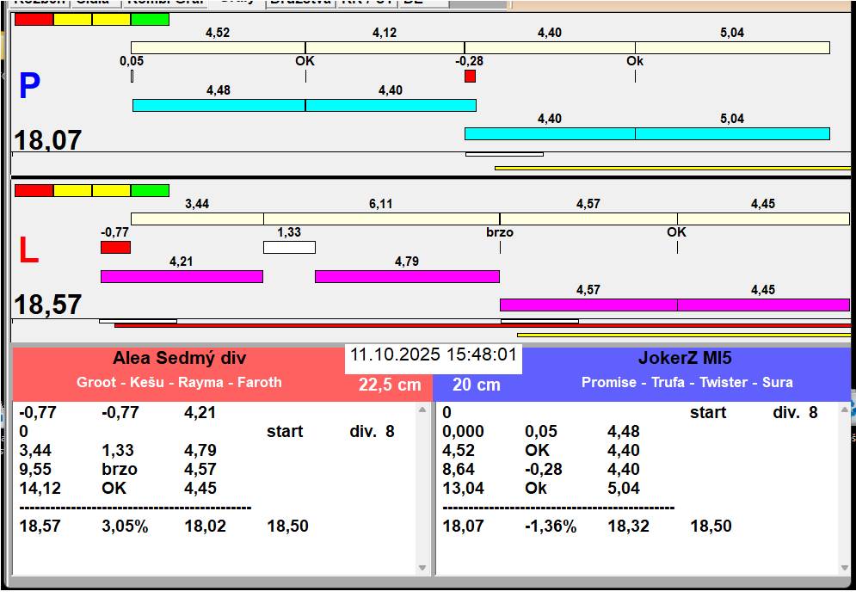Viewport: 856px width, 616px height.
Task: Click the 18,57 total time beside lane L
Action: [x=47, y=305]
